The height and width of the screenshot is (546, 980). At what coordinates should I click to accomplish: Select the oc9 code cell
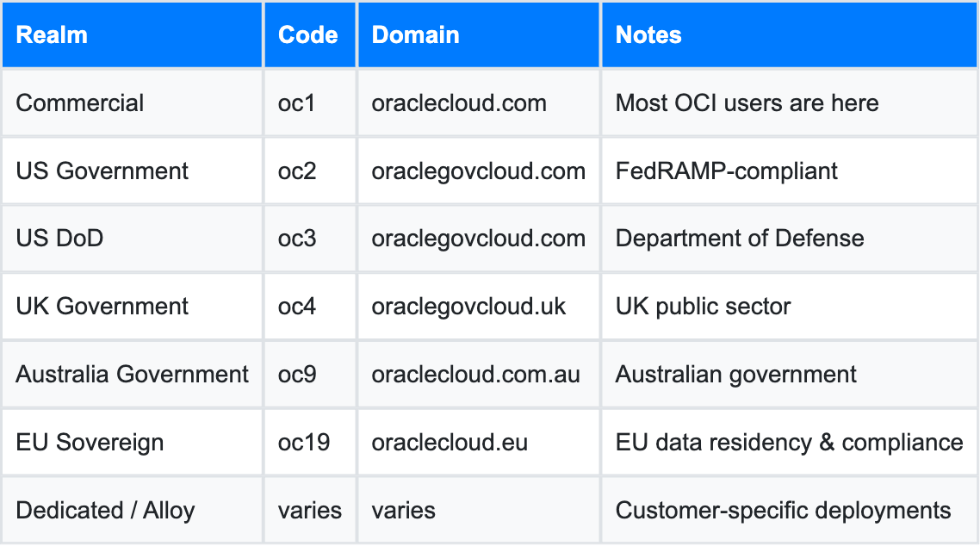pyautogui.click(x=311, y=375)
